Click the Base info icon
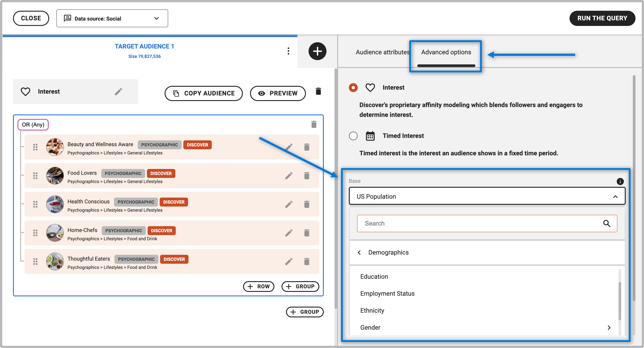The height and width of the screenshot is (348, 644). (620, 181)
